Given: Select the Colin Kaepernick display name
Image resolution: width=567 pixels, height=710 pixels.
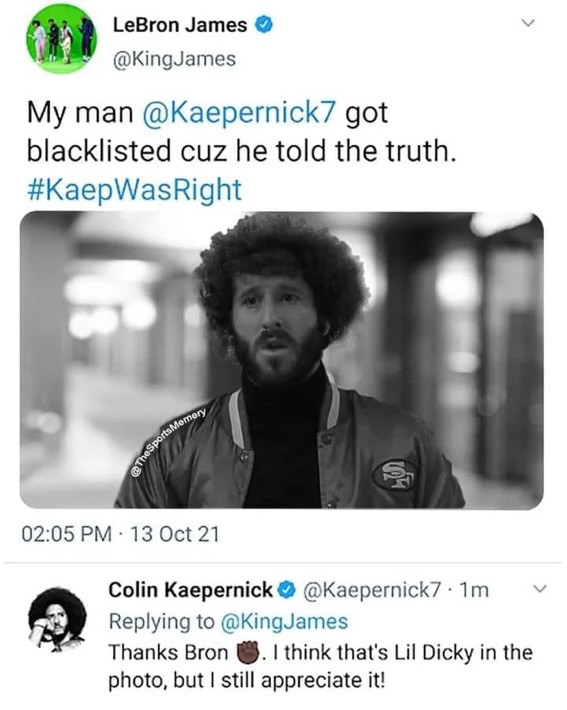Looking at the screenshot, I should pos(191,590).
